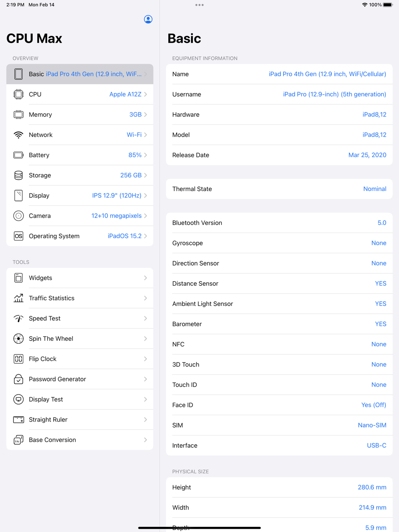This screenshot has width=399, height=532.
Task: Select the Release Date Mar 25, 2020
Action: (x=367, y=155)
